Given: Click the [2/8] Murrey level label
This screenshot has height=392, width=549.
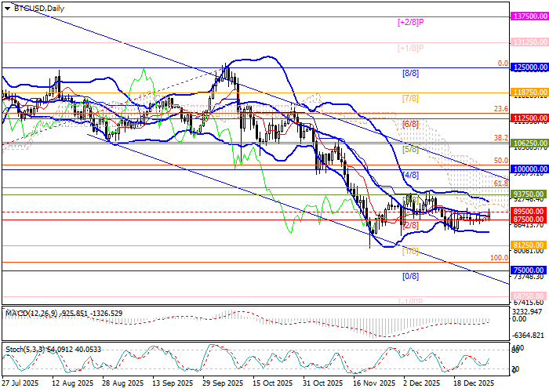Looking at the screenshot, I should tap(410, 225).
